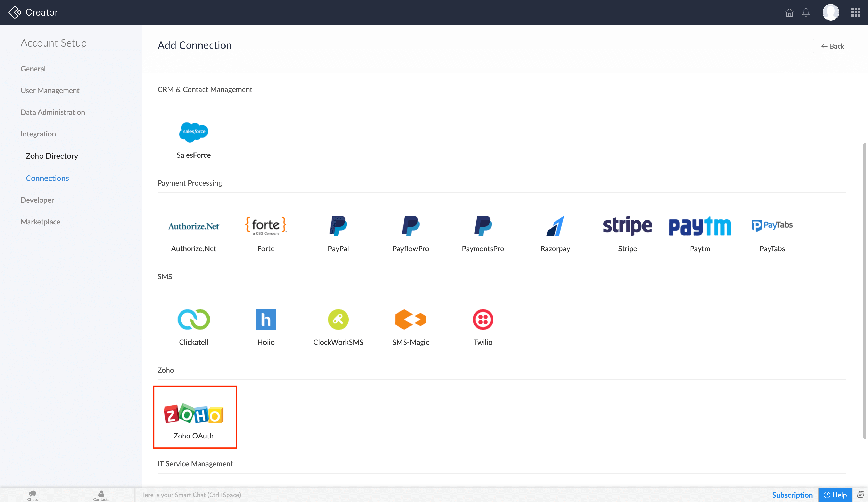Select the SMS-Magic connector
The height and width of the screenshot is (502, 868).
click(410, 327)
